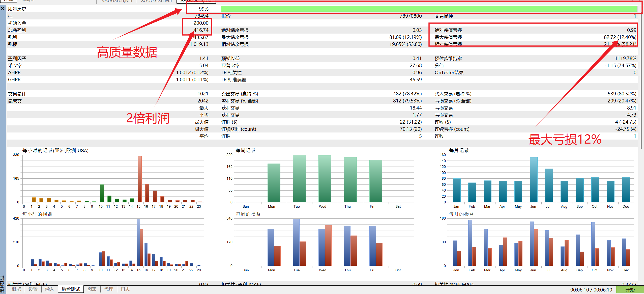Switch to the 概览 tab
Viewport: 644px width, 294px height.
(x=16, y=289)
